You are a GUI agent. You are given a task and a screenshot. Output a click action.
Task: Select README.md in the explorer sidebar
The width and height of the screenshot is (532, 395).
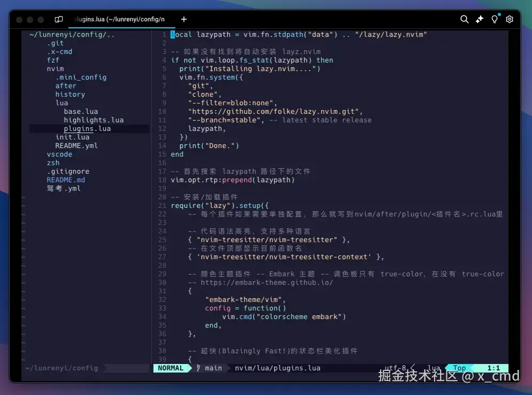(x=66, y=180)
